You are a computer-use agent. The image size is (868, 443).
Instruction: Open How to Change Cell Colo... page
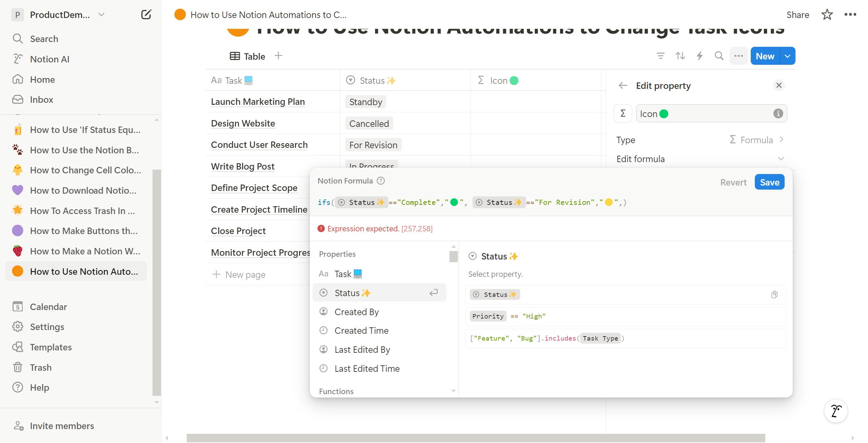click(76, 170)
